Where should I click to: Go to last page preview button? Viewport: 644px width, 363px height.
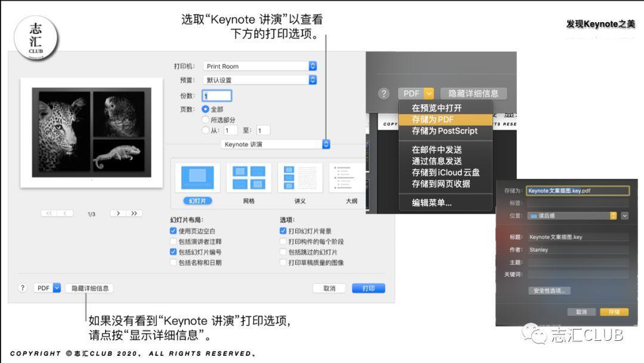pos(134,213)
